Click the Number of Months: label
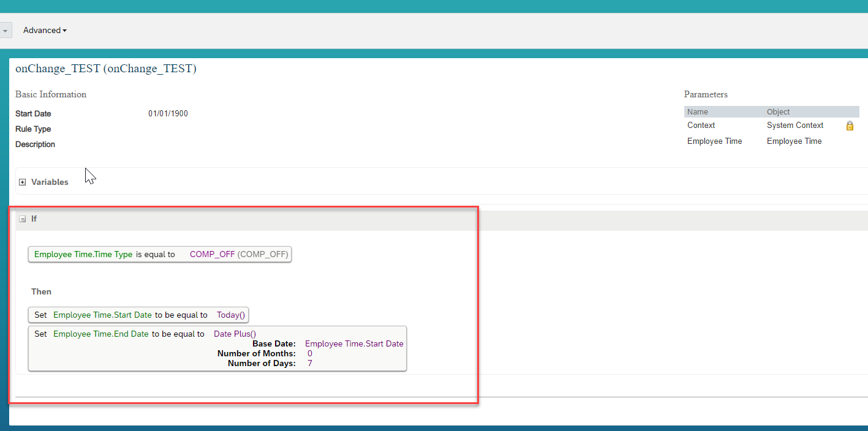 click(x=257, y=353)
